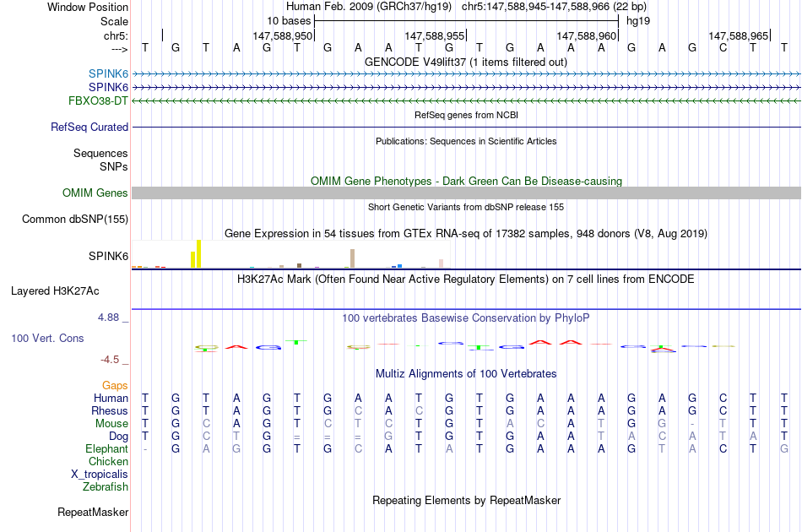Click the RefSeq Curated track label
The width and height of the screenshot is (802, 532).
coord(89,127)
